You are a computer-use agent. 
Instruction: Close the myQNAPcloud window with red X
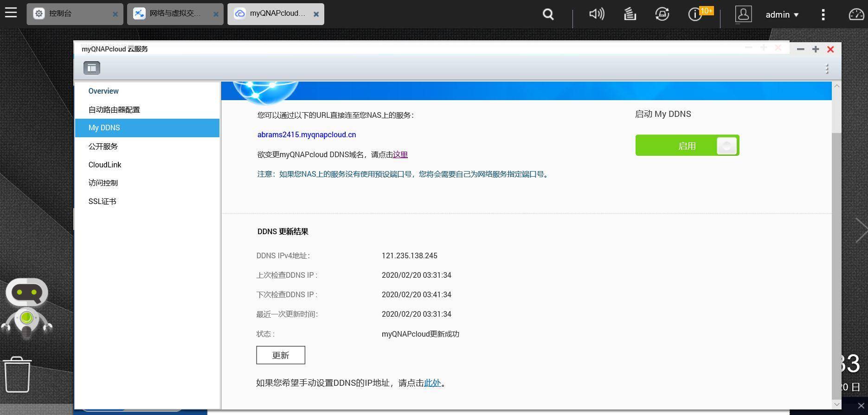point(830,49)
